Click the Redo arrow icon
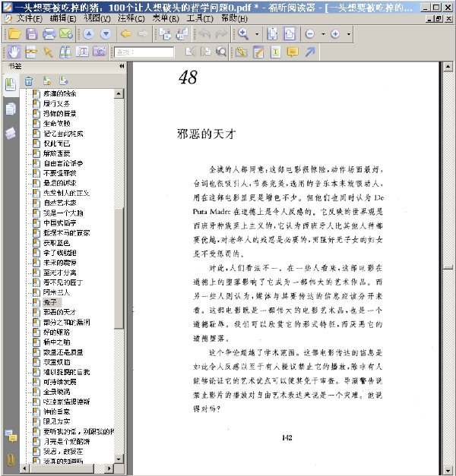 point(221,33)
